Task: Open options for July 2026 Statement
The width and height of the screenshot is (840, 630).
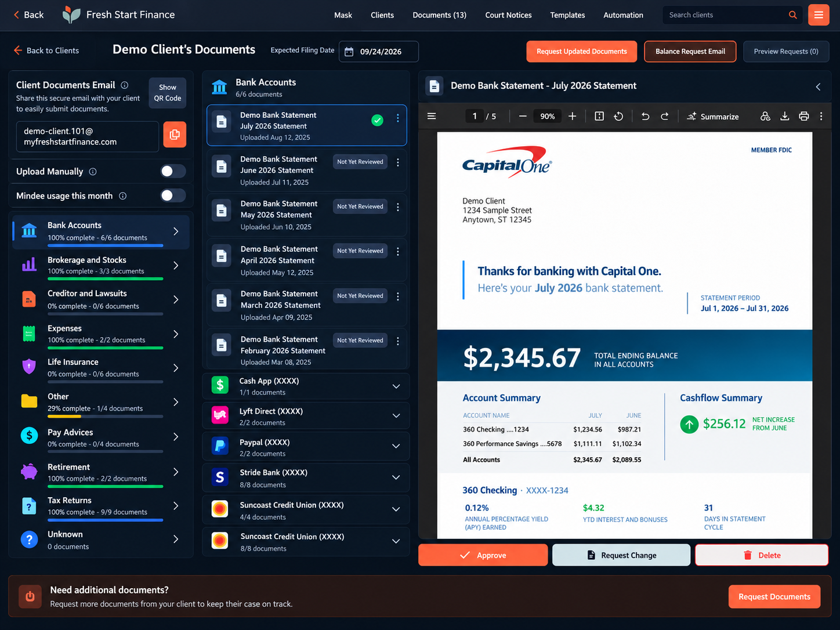Action: 397,118
